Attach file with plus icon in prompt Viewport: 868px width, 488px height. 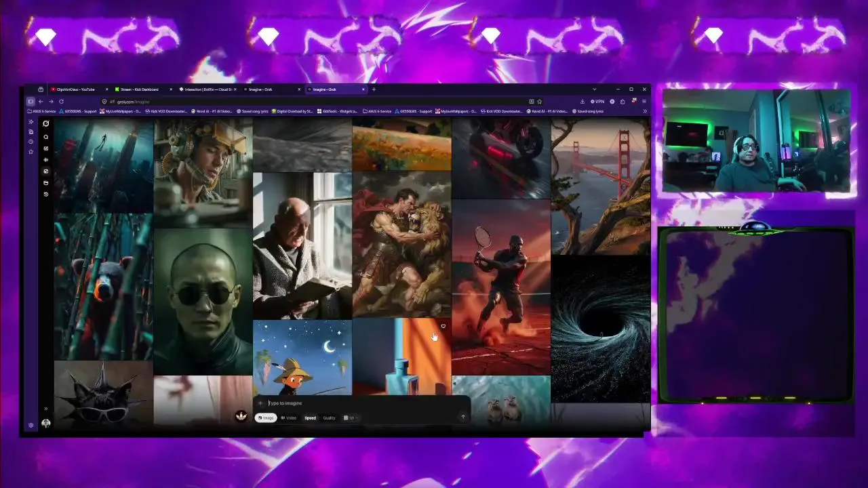pos(260,403)
